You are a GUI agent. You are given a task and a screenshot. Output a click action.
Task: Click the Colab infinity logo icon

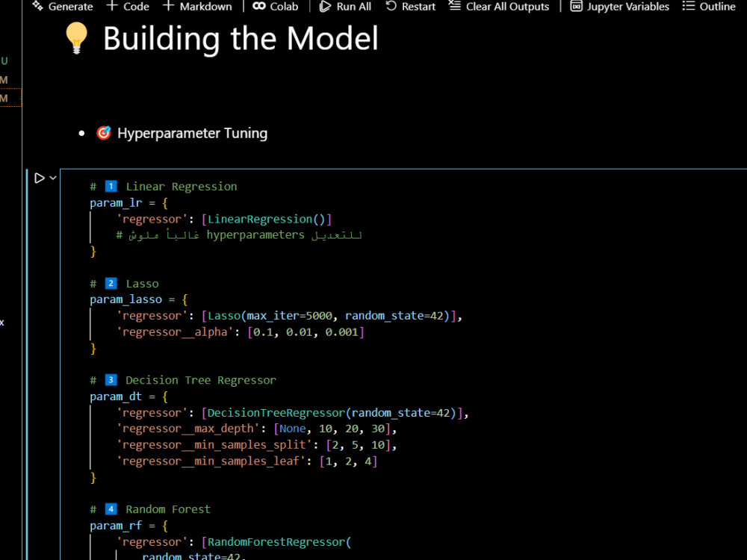pos(259,6)
